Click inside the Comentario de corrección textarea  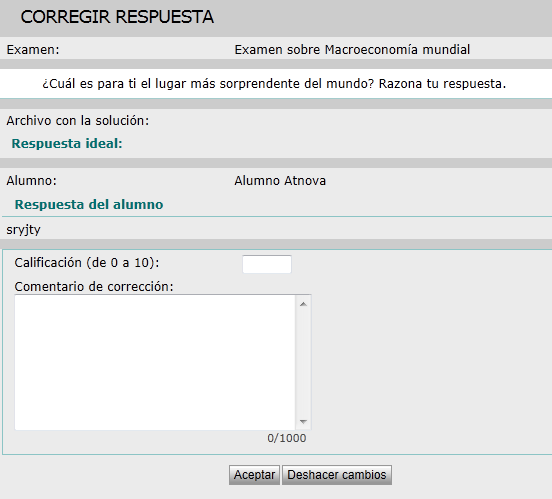(x=155, y=362)
